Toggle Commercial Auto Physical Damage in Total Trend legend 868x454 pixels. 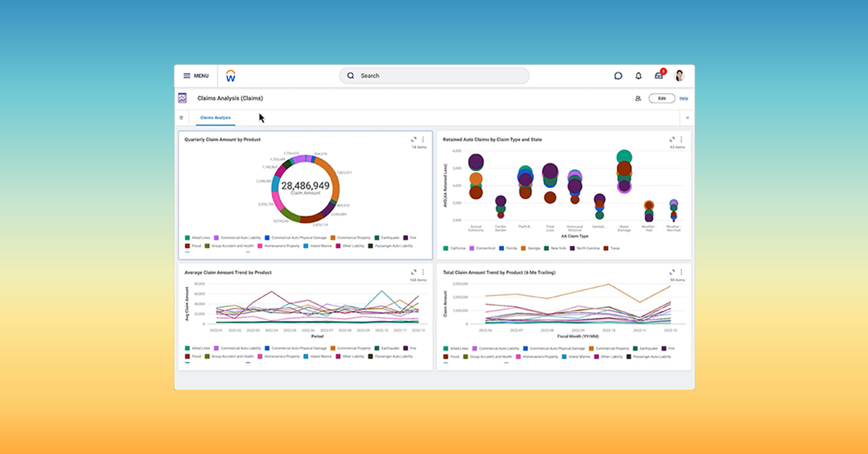(x=556, y=348)
